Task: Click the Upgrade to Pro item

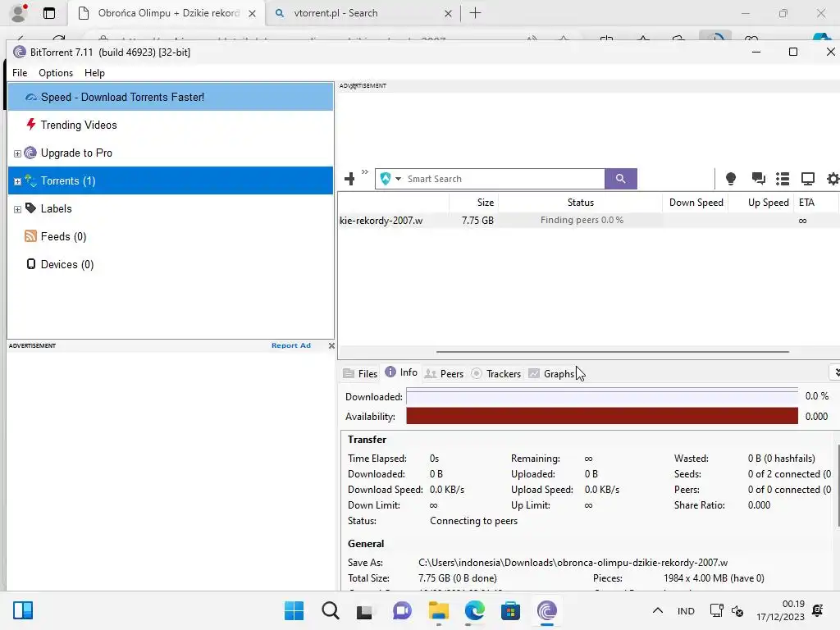Action: (76, 153)
